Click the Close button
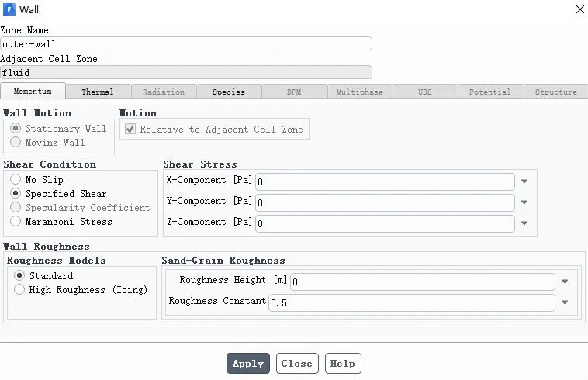 point(297,364)
